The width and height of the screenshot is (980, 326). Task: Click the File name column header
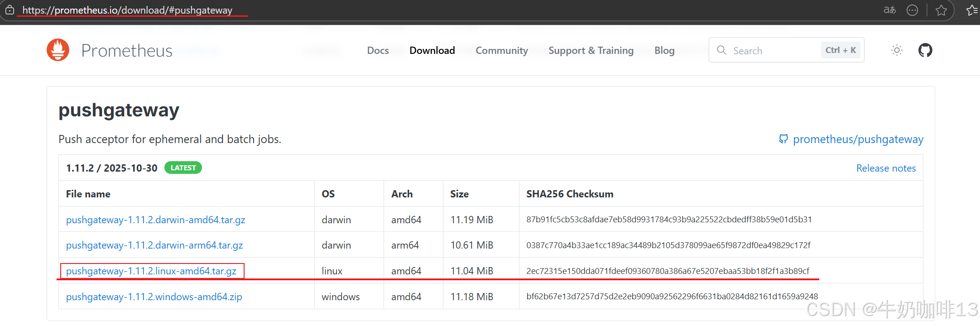[x=88, y=194]
